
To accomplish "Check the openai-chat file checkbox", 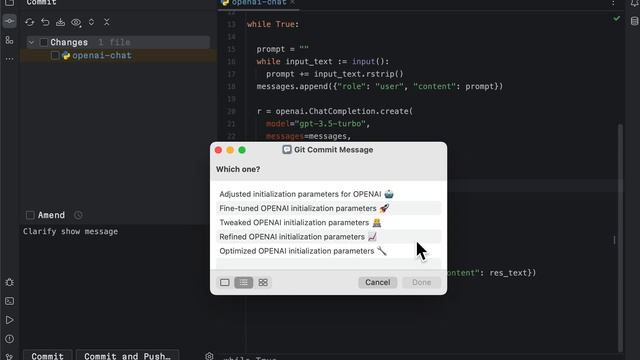I will (x=55, y=56).
